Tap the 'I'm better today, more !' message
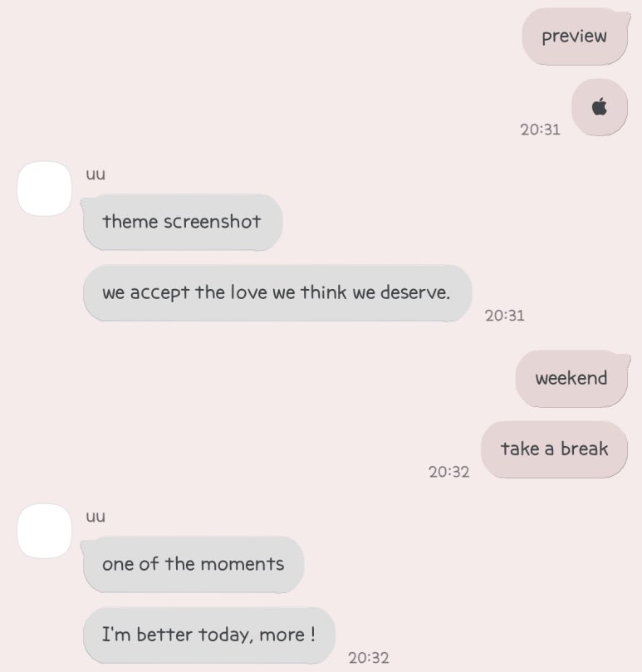 coord(209,635)
